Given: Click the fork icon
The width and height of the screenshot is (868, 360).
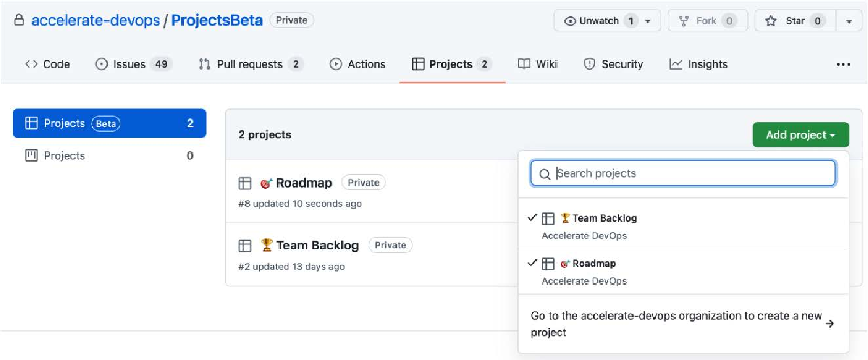Looking at the screenshot, I should point(683,21).
